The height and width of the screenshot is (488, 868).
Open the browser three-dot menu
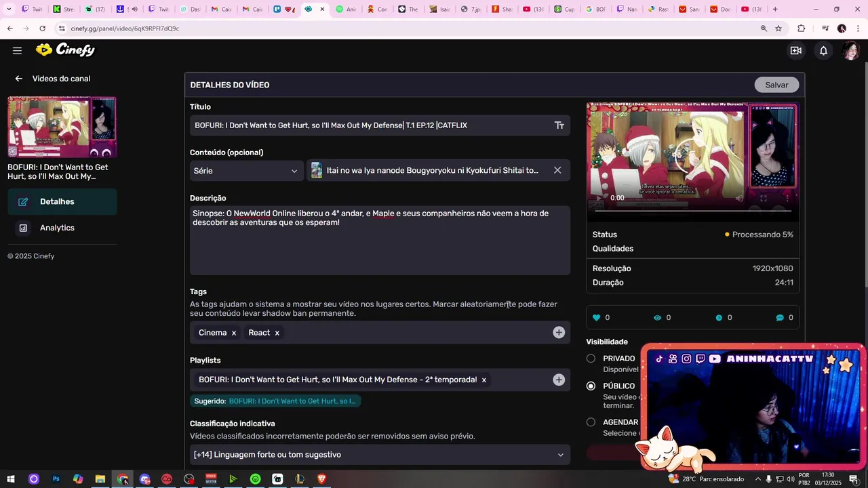857,28
